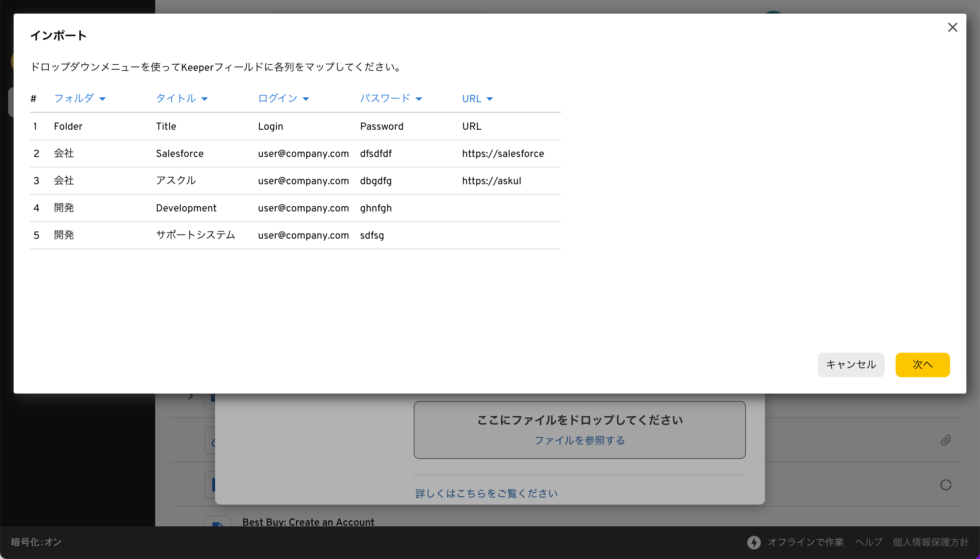Open the ログイン column mapping dropdown
This screenshot has width=980, height=559.
tap(283, 99)
